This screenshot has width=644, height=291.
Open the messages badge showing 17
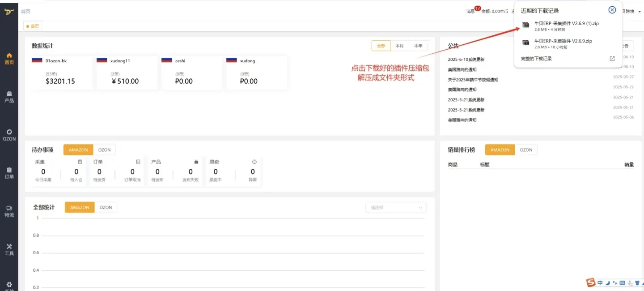pos(478,8)
